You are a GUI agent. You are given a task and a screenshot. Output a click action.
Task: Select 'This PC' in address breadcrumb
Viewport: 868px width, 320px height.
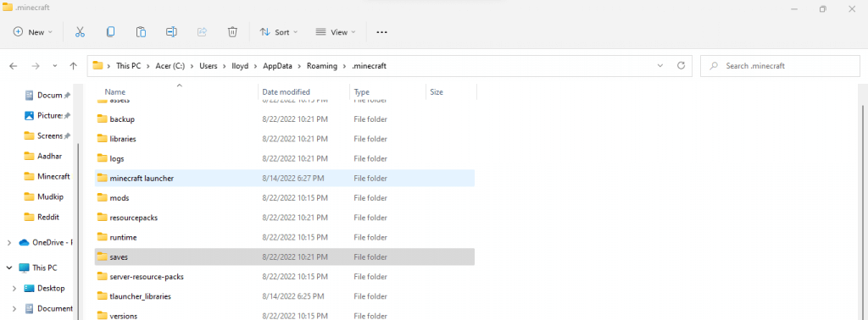click(x=129, y=66)
